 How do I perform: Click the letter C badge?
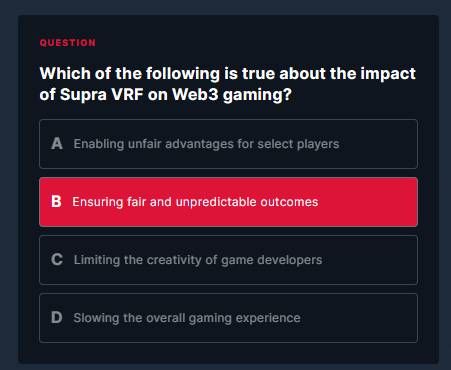[x=57, y=260]
